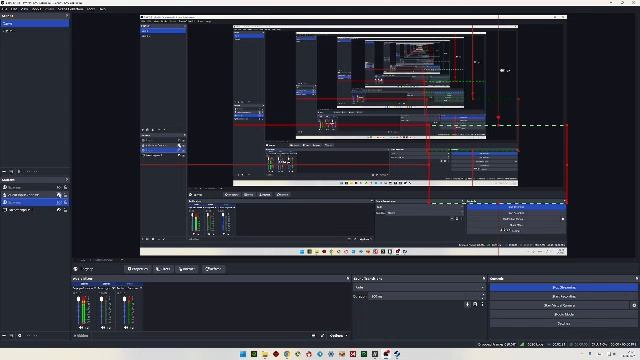The image size is (640, 360).
Task: Open the View menu
Action: pyautogui.click(x=25, y=9)
